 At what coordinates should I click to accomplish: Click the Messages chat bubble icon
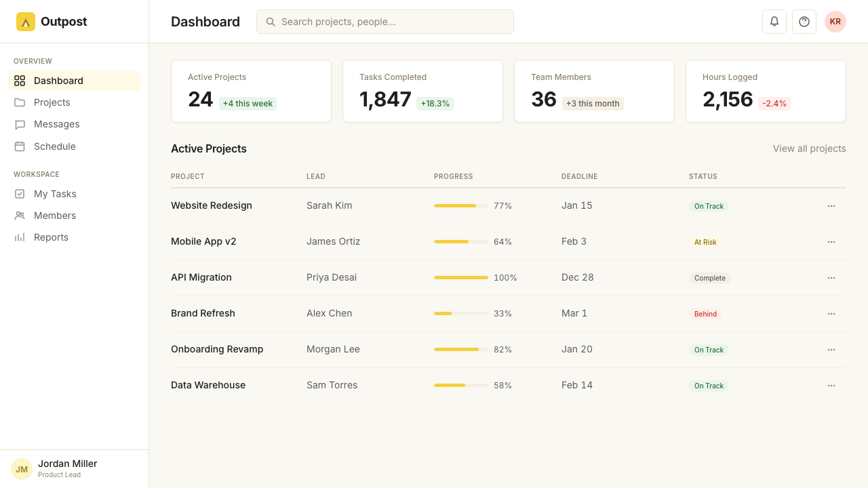coord(20,124)
